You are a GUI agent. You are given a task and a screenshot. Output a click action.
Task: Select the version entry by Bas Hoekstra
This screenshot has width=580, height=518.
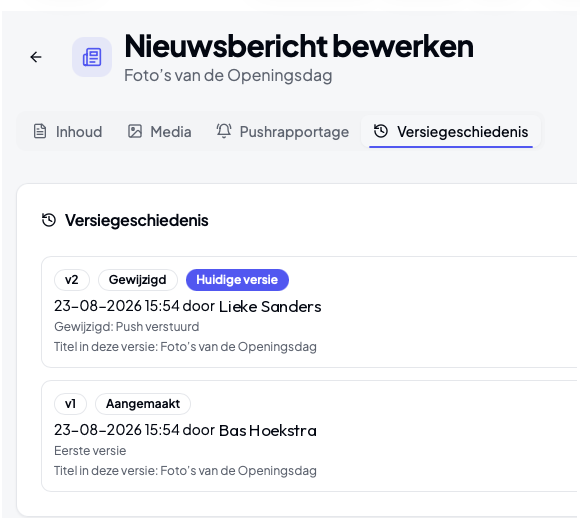click(x=309, y=436)
